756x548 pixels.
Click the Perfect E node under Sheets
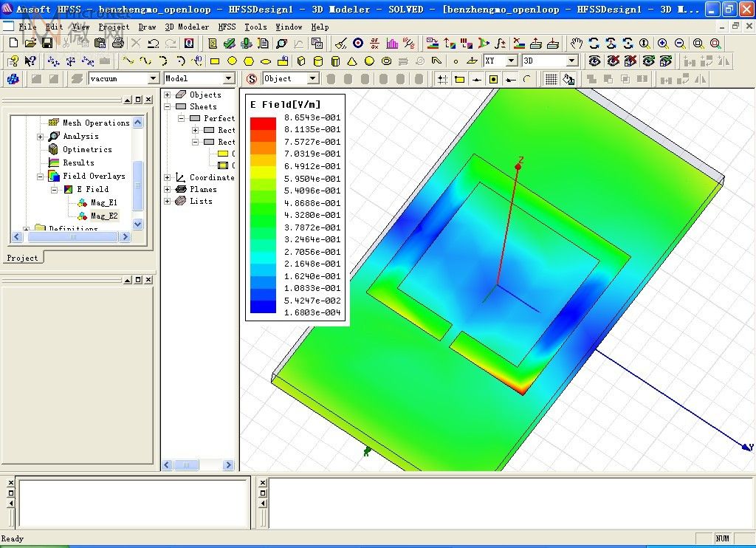tap(219, 118)
